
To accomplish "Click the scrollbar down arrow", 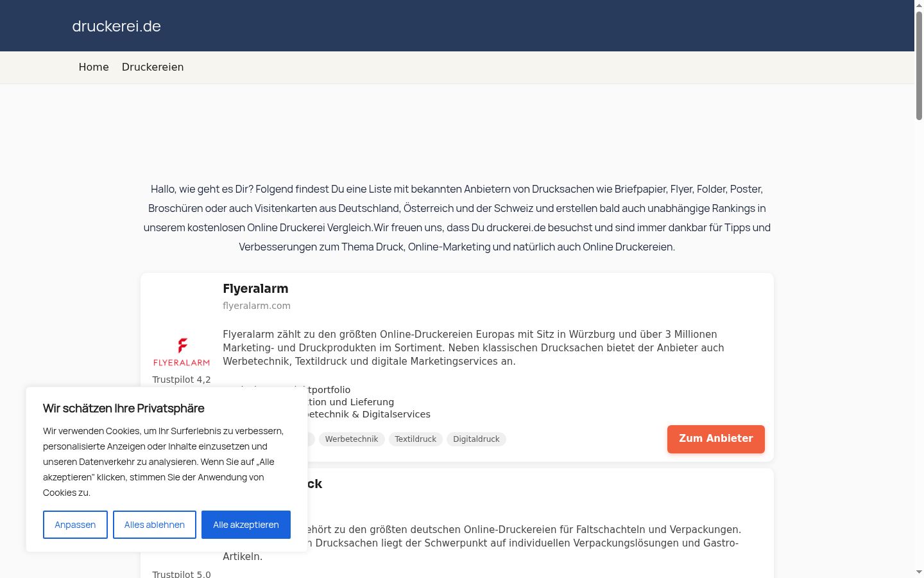I will 919,572.
